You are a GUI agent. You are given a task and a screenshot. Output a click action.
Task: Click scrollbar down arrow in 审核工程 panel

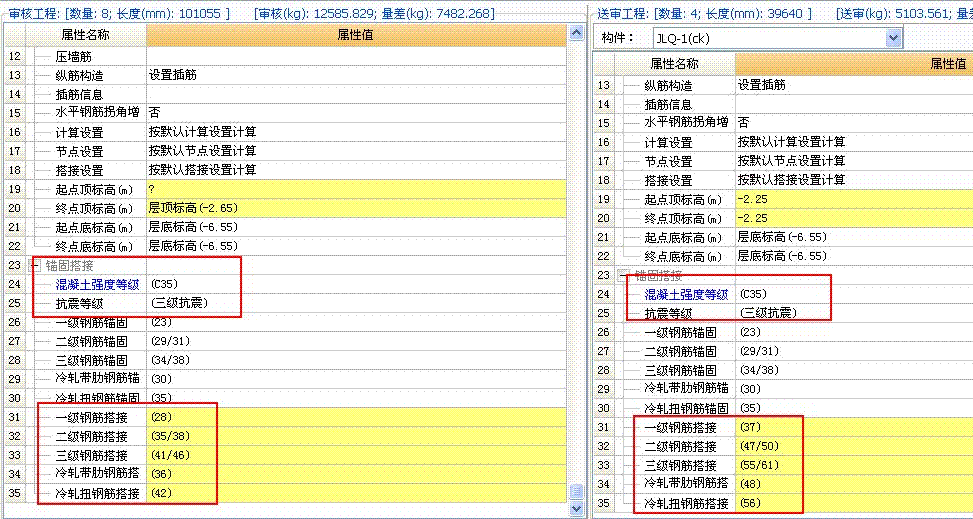(x=575, y=510)
